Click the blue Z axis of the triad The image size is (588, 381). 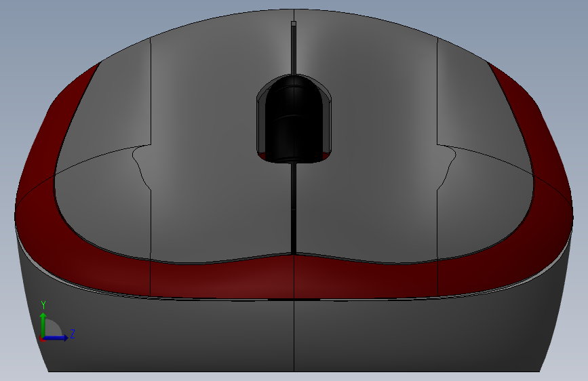(x=56, y=338)
